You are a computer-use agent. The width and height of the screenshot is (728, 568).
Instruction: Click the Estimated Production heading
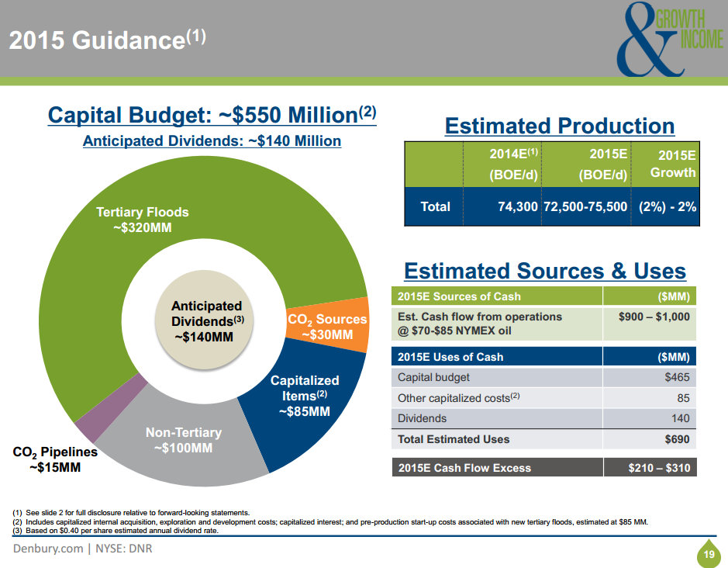(x=559, y=126)
